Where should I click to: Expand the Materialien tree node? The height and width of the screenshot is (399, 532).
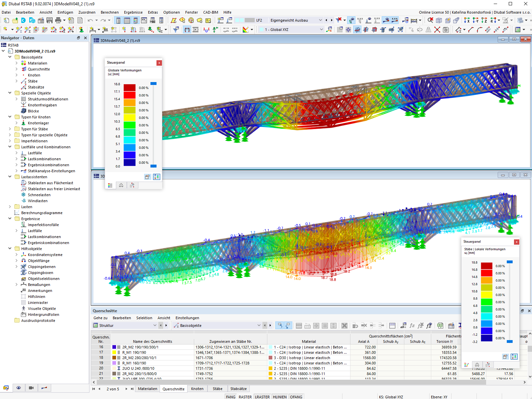tap(17, 63)
